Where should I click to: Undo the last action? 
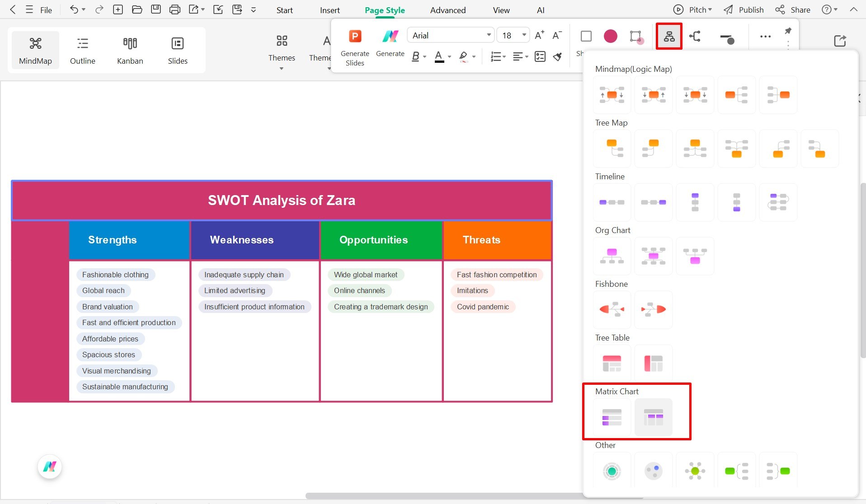(x=74, y=9)
